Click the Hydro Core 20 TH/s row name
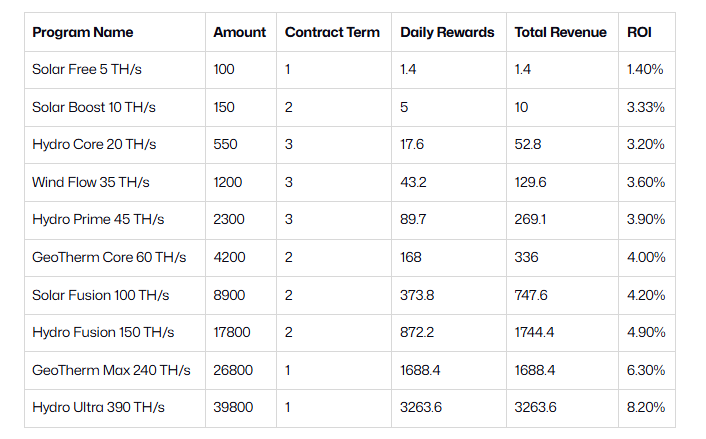706x439 pixels. pos(94,145)
